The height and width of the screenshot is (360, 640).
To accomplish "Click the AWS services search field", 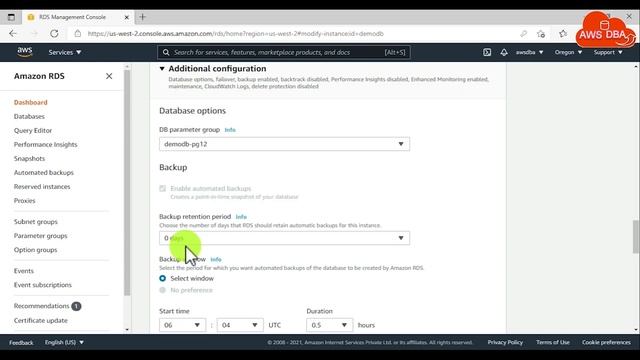I will [x=284, y=52].
